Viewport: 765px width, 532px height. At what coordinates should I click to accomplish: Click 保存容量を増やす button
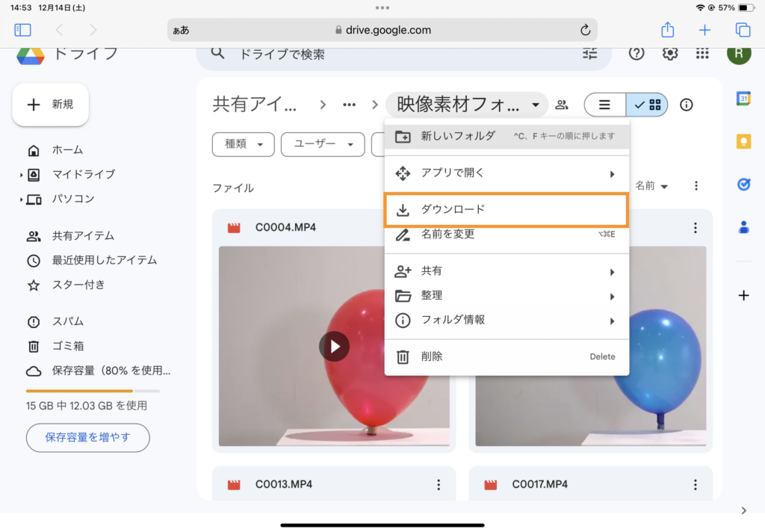[x=87, y=438]
